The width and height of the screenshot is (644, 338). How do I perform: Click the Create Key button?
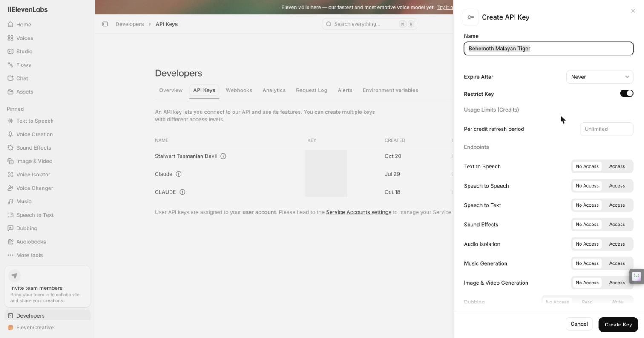[x=618, y=324]
